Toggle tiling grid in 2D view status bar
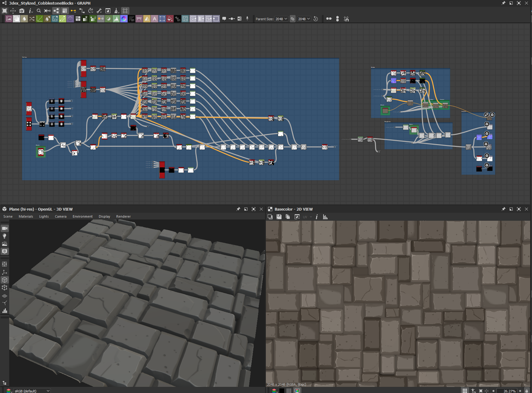The image size is (532, 393). coord(465,390)
